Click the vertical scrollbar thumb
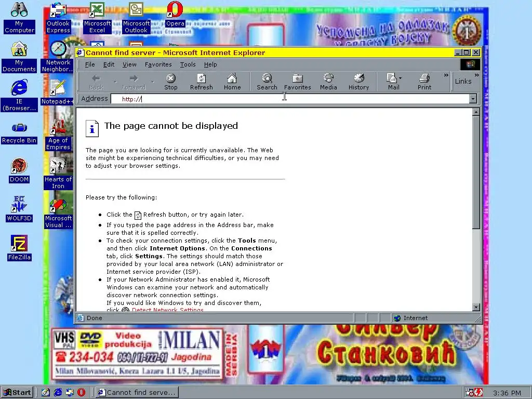This screenshot has width=532, height=399. tap(476, 172)
